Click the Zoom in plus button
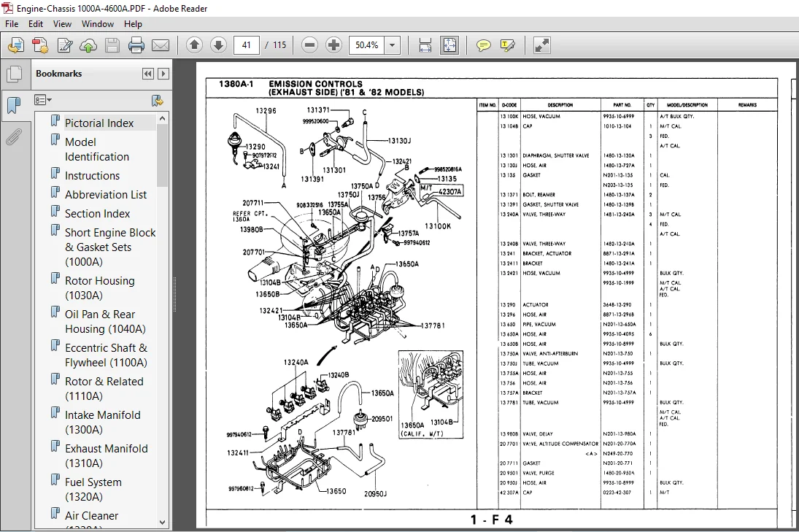The width and height of the screenshot is (799, 532). click(333, 45)
